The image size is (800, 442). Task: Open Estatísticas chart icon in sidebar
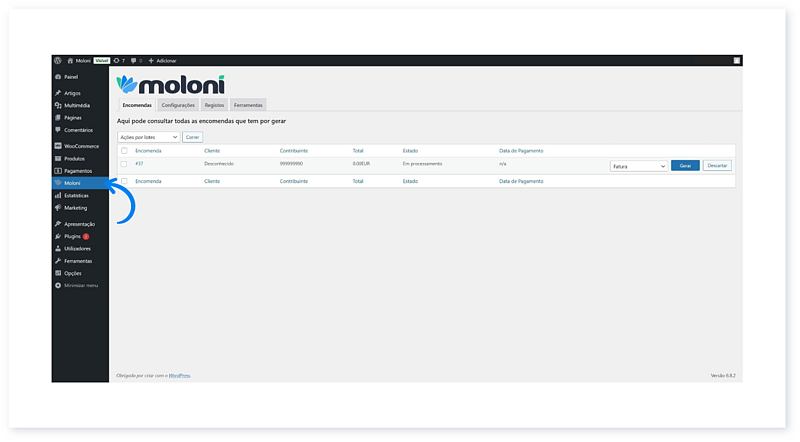[58, 196]
